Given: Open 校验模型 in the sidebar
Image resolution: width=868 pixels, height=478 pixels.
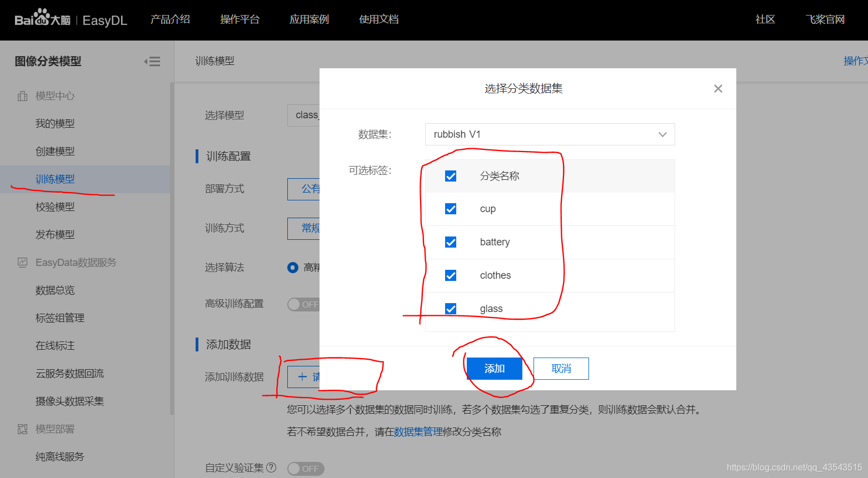Looking at the screenshot, I should coord(55,207).
